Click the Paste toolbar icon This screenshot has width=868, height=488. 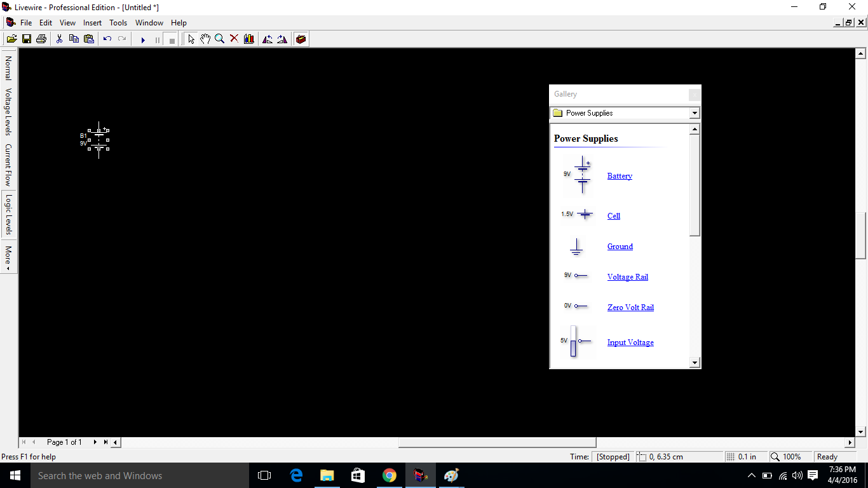(89, 39)
